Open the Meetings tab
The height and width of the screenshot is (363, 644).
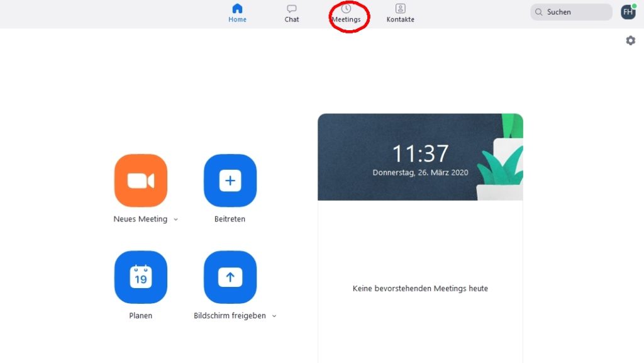pos(347,13)
